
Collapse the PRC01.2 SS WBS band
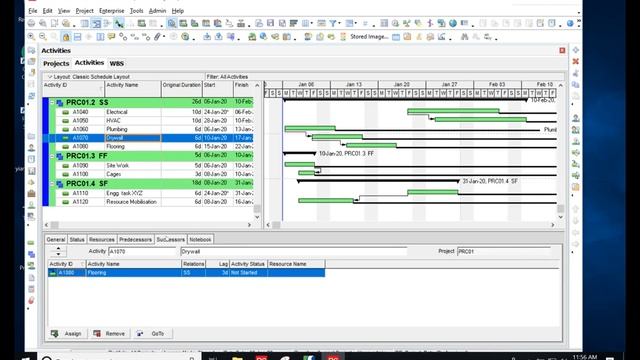point(52,102)
